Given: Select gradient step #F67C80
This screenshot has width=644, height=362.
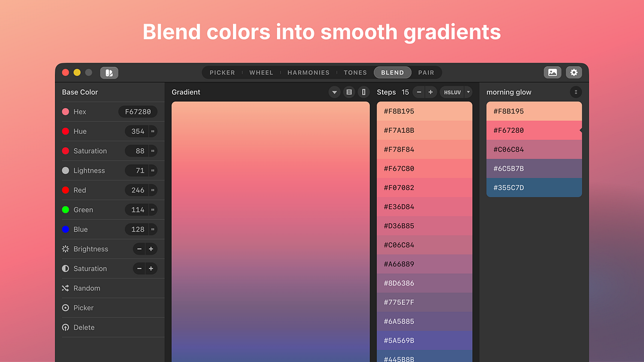Looking at the screenshot, I should click(x=424, y=169).
